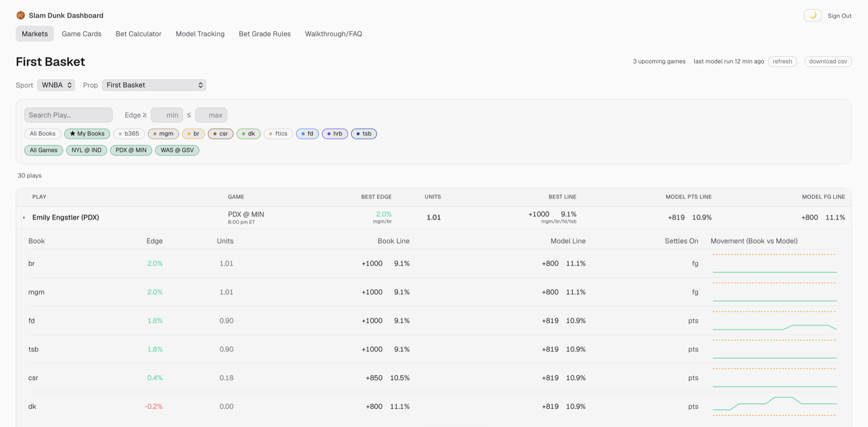
Task: Toggle ftics book filter
Action: (278, 134)
